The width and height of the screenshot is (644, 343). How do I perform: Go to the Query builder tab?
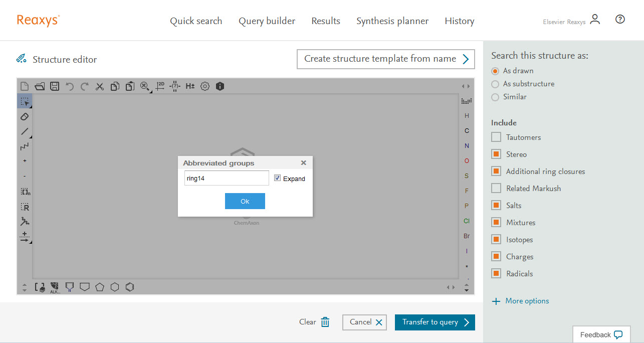pyautogui.click(x=267, y=21)
